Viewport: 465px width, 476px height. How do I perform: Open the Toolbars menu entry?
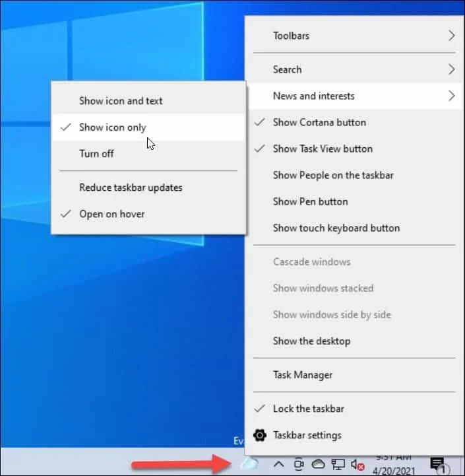click(354, 36)
